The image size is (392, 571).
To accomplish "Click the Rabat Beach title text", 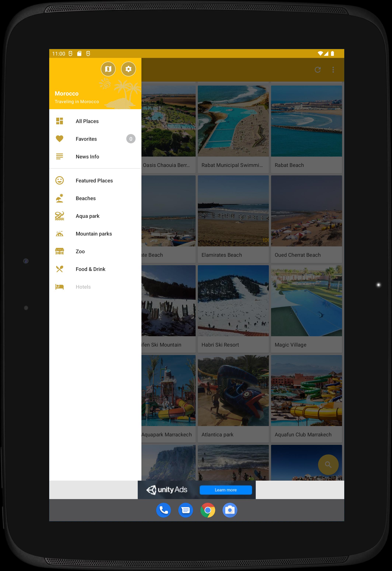I will pyautogui.click(x=289, y=165).
